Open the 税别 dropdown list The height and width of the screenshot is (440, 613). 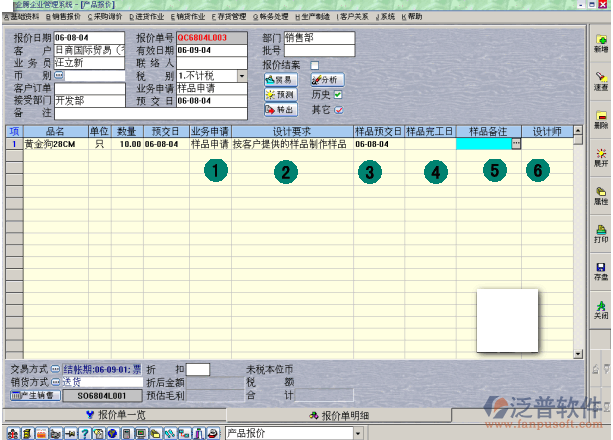pos(242,76)
